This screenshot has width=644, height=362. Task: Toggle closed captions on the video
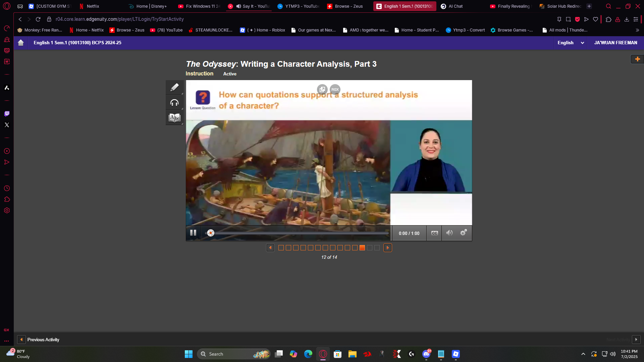coord(434,233)
